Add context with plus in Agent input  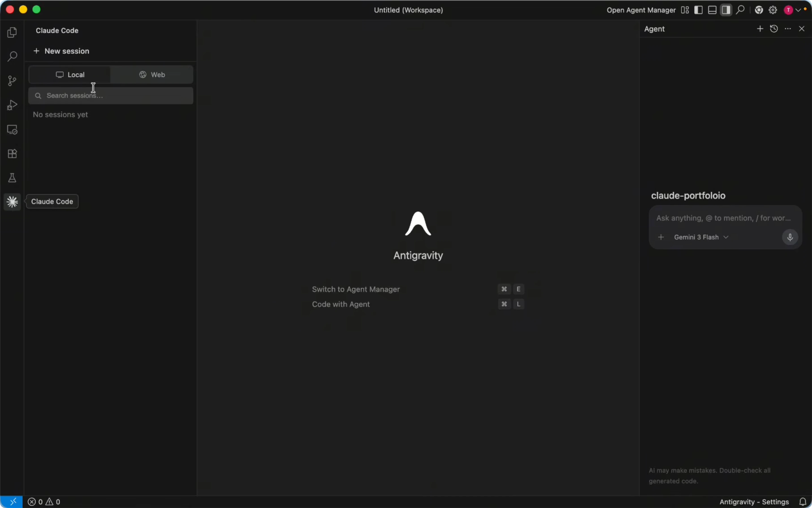click(x=661, y=237)
